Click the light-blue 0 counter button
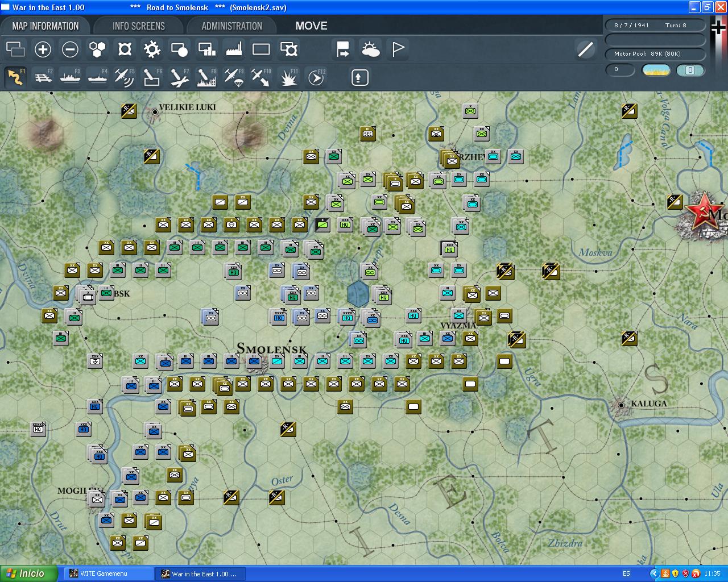The width and height of the screenshot is (728, 582). [x=690, y=70]
